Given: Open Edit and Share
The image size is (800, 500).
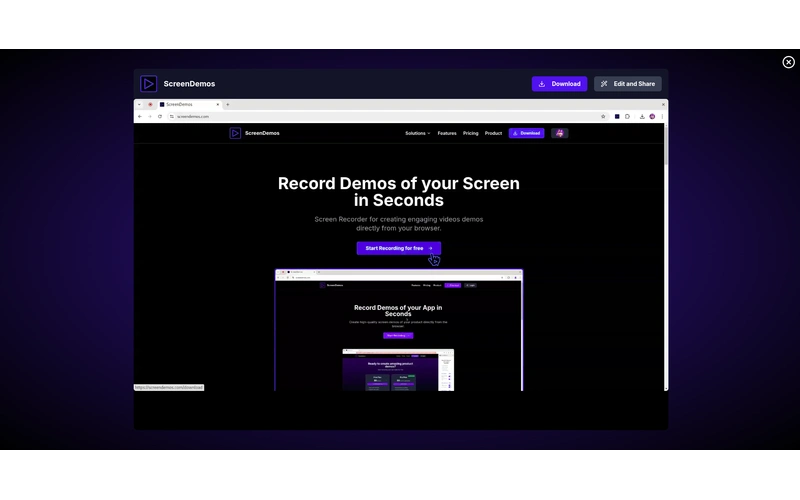Looking at the screenshot, I should [x=628, y=84].
